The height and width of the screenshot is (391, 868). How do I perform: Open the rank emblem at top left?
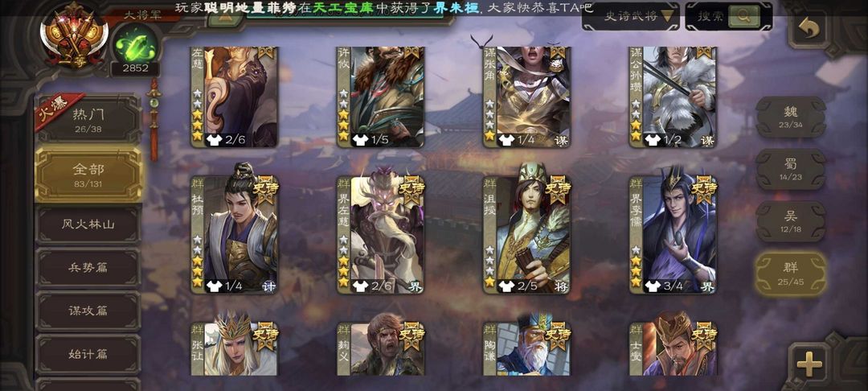tap(74, 36)
